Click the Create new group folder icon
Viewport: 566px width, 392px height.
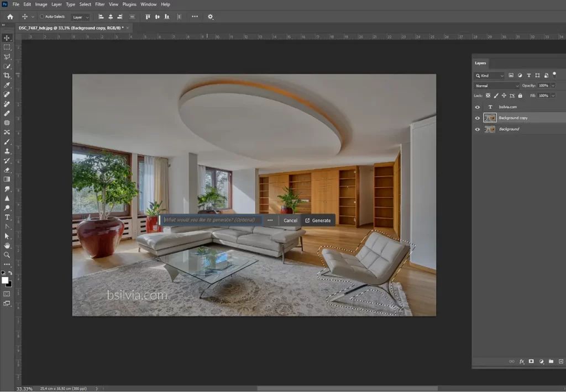pyautogui.click(x=551, y=361)
